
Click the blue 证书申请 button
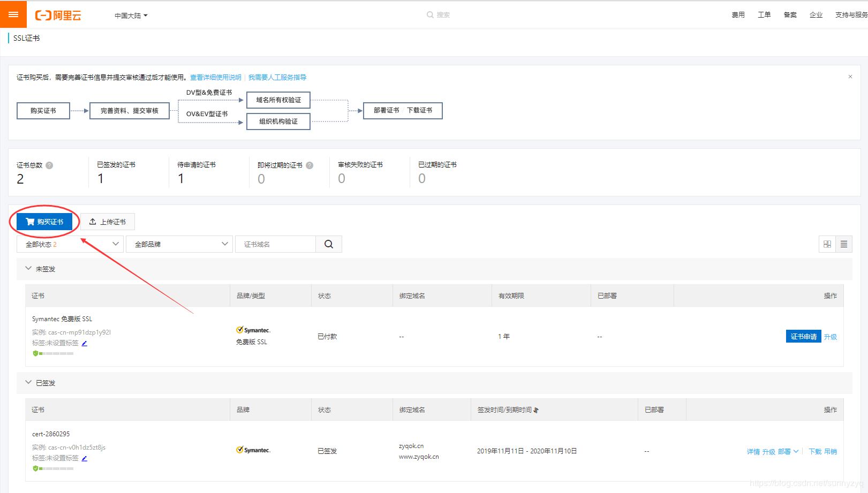click(x=803, y=337)
